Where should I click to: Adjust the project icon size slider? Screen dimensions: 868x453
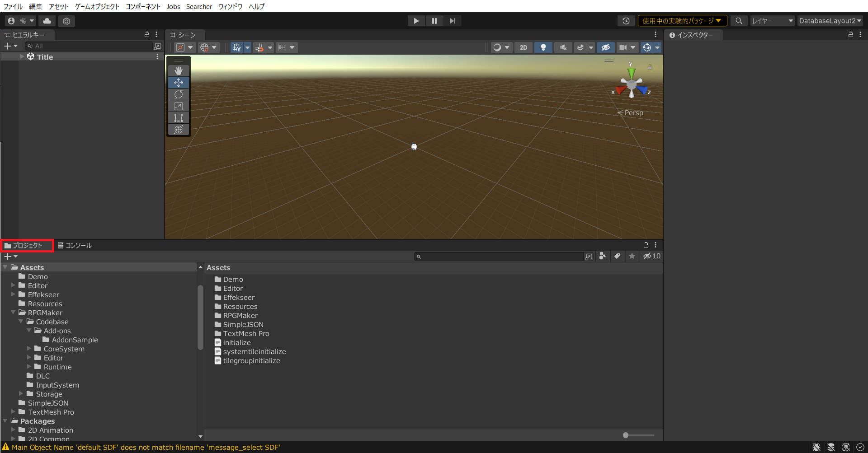[626, 435]
